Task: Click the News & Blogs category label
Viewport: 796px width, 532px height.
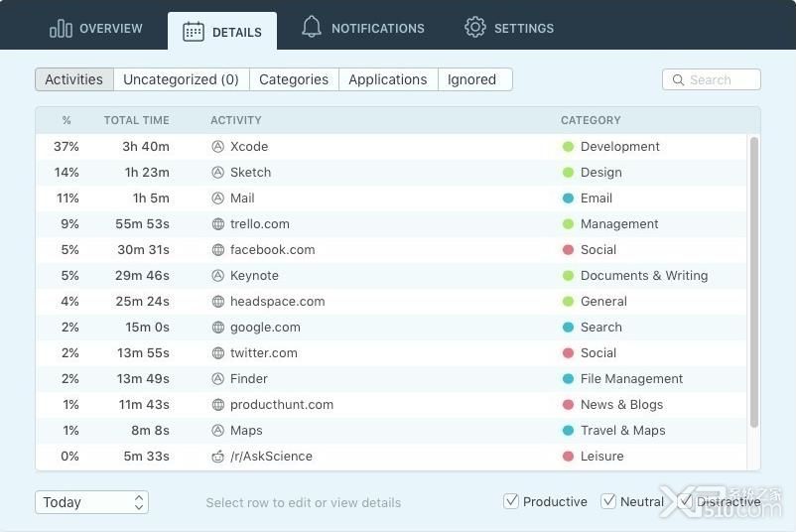Action: [622, 405]
